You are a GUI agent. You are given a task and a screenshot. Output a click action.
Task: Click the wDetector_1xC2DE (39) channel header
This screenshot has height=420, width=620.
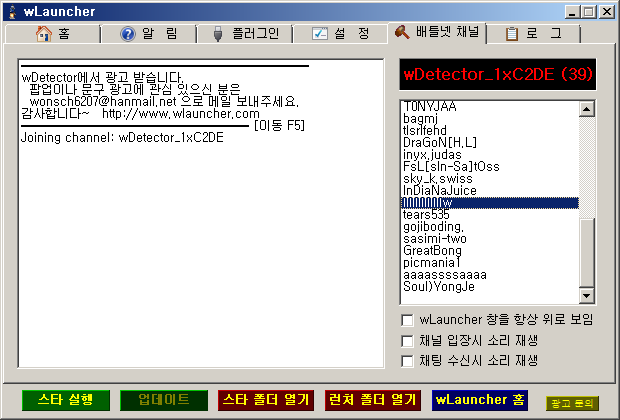(x=498, y=74)
